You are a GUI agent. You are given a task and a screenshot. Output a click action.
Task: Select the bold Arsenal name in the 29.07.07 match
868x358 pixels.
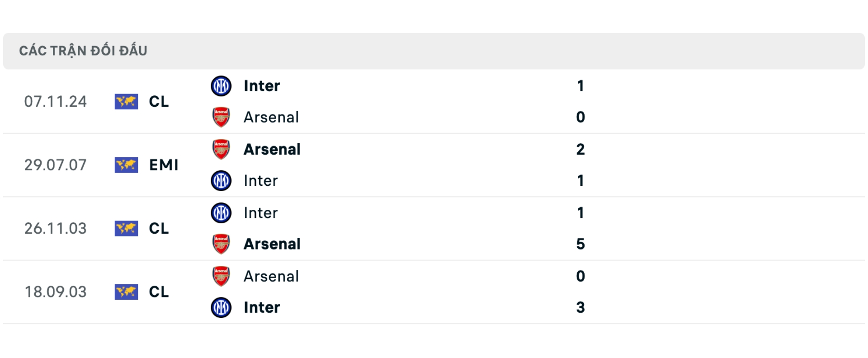coord(272,149)
